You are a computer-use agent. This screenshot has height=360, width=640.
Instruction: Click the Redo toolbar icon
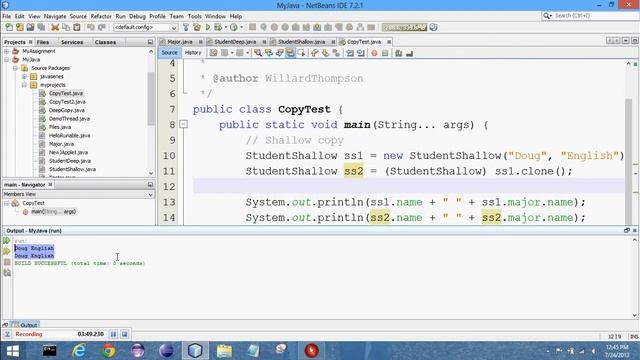click(x=102, y=27)
